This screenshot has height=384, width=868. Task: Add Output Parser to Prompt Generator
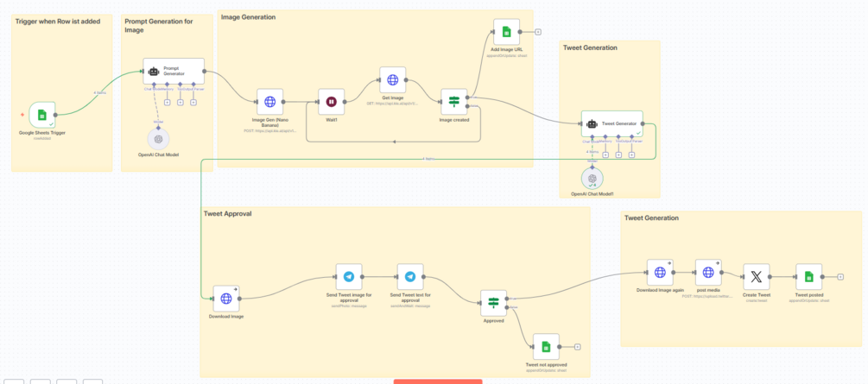point(193,102)
